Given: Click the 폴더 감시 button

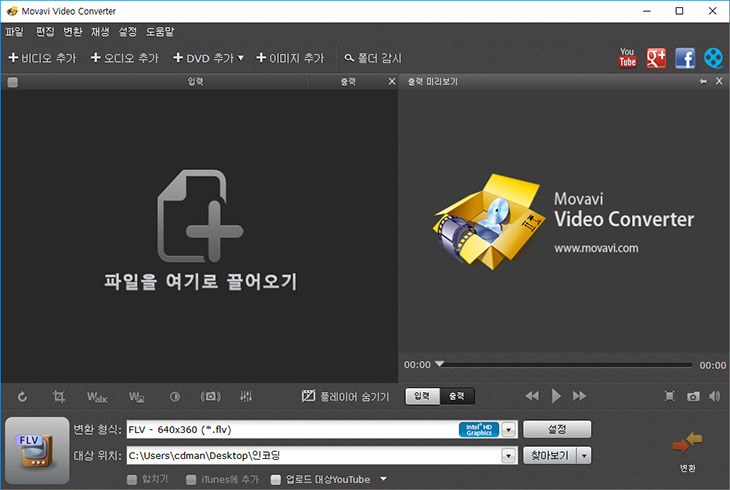Looking at the screenshot, I should point(373,58).
